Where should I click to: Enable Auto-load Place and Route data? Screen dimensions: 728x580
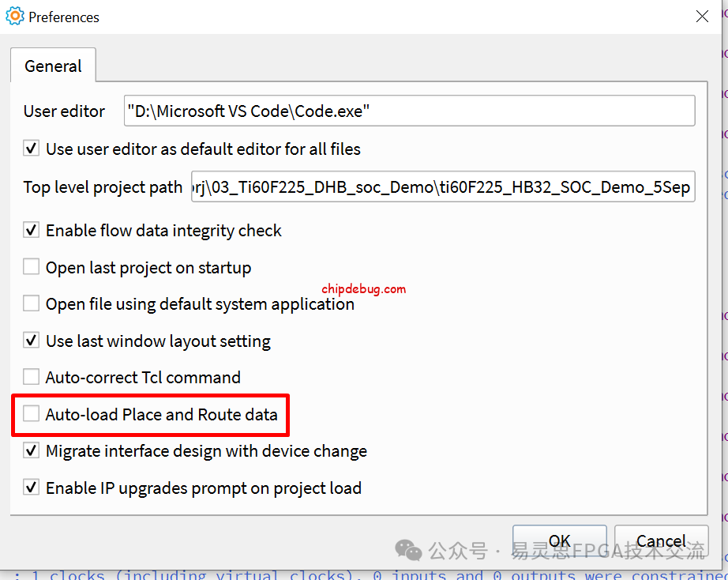[32, 414]
